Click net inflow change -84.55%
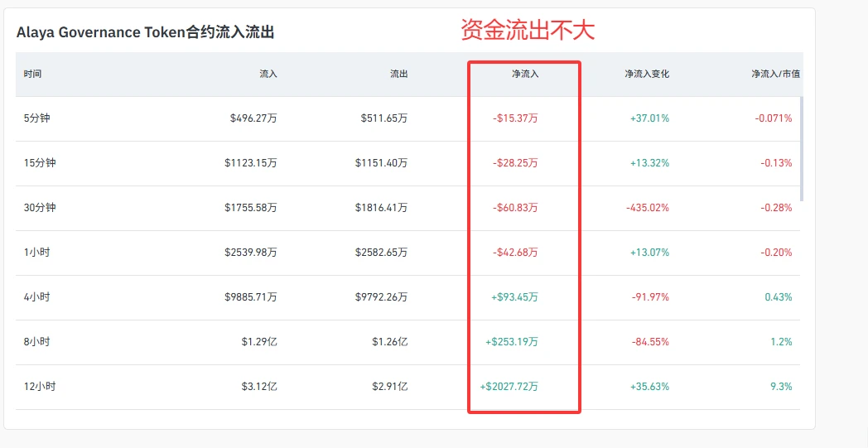 tap(650, 342)
